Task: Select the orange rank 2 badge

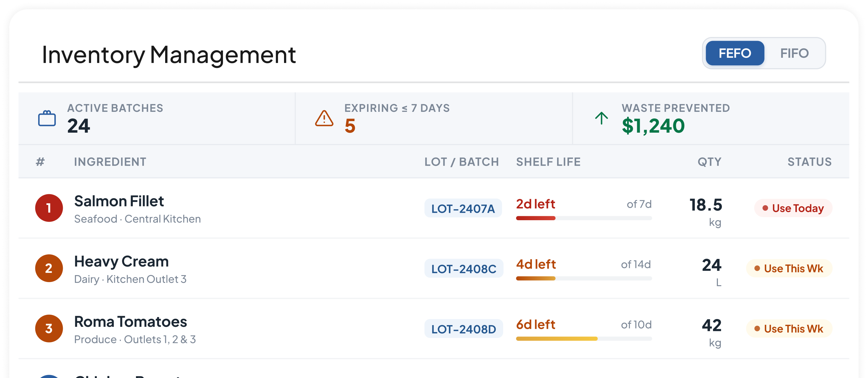Action: point(49,268)
